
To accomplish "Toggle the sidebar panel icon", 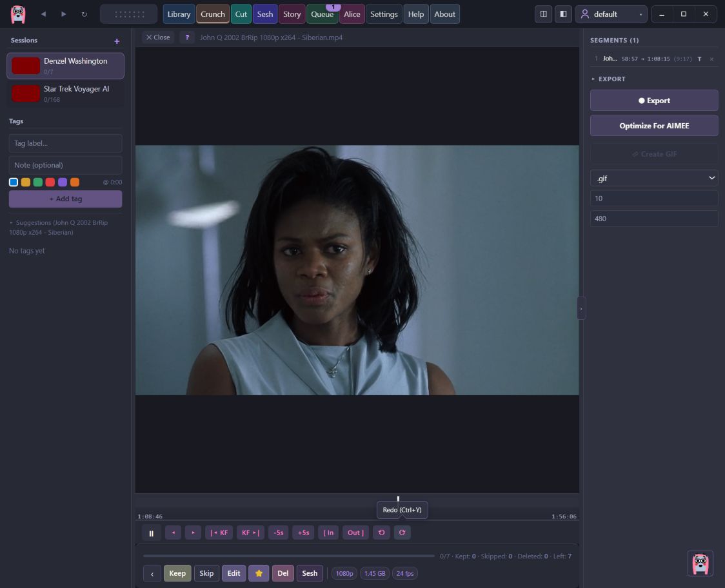I will [x=563, y=14].
